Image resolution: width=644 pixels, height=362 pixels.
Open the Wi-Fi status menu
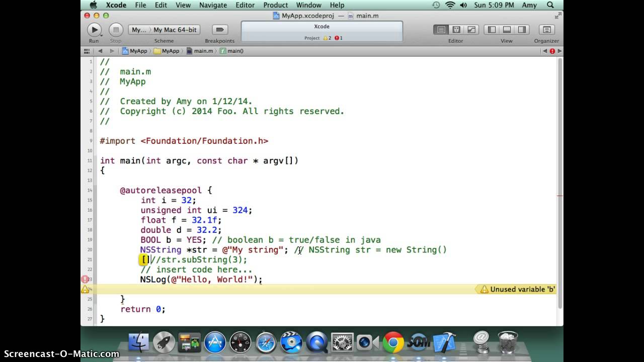[x=450, y=5]
